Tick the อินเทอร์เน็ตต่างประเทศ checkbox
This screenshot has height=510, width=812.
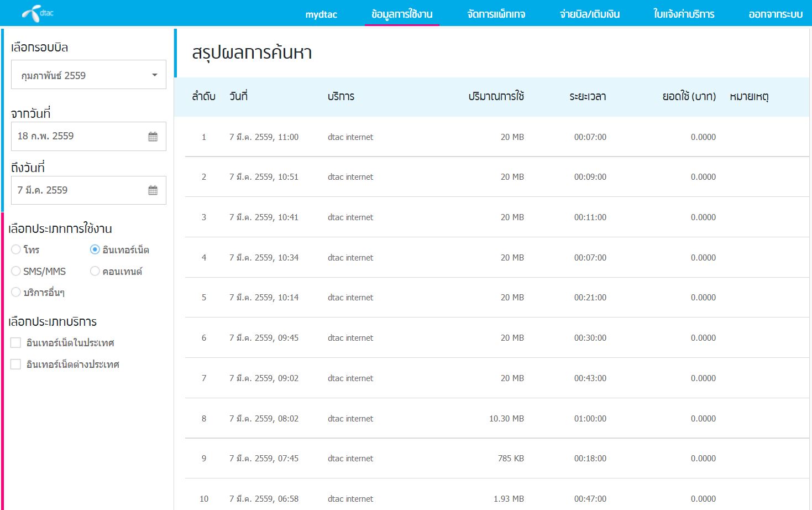[x=15, y=365]
